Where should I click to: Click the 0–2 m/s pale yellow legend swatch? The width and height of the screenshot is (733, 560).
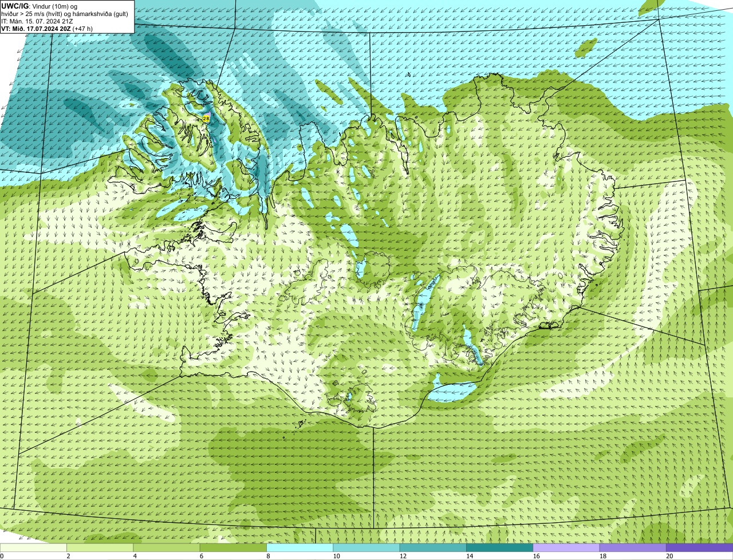click(33, 547)
